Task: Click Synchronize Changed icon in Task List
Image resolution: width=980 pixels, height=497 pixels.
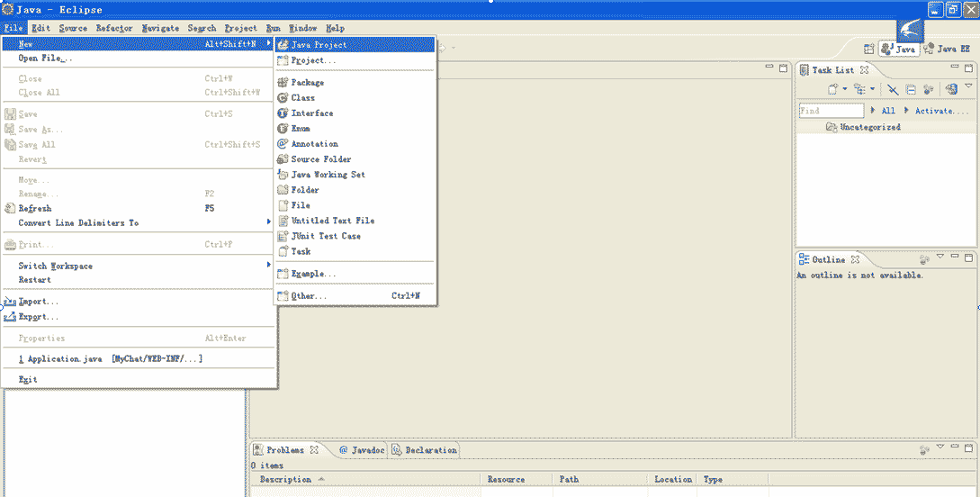Action: pyautogui.click(x=951, y=89)
